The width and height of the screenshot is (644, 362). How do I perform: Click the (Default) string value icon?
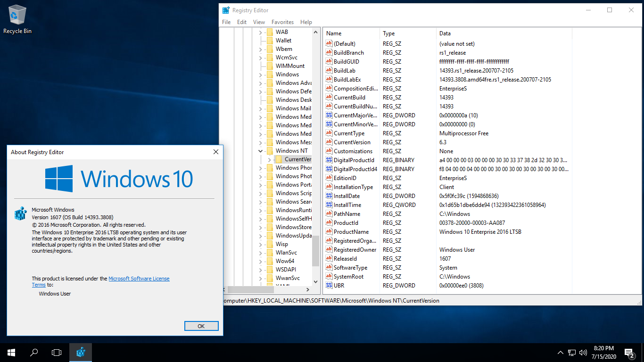point(329,44)
